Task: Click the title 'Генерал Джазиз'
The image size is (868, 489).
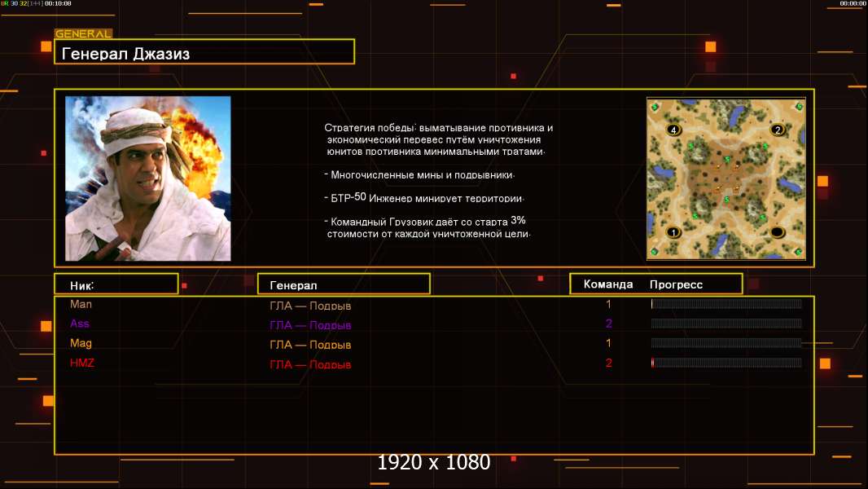Action: click(x=125, y=54)
